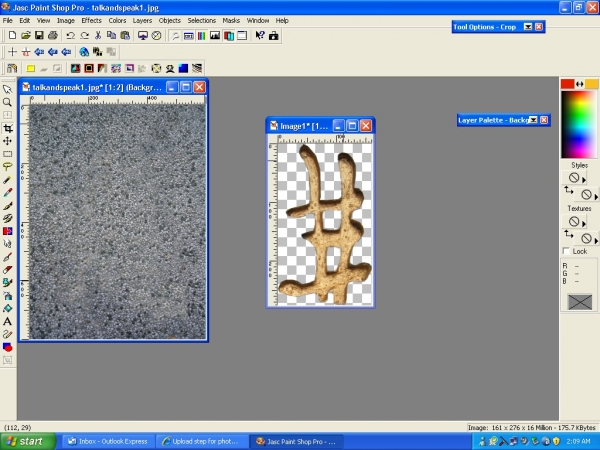
Task: Select the Zoom magnifier tool
Action: 7,102
